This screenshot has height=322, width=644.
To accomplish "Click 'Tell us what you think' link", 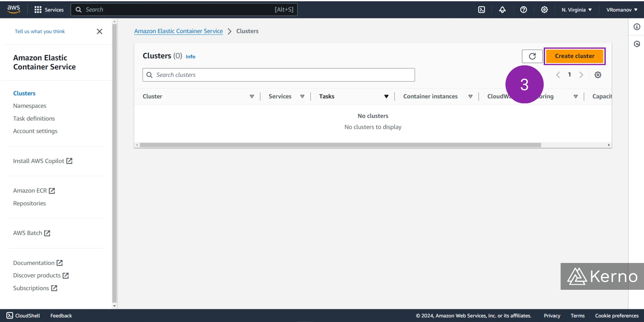I will click(x=40, y=32).
